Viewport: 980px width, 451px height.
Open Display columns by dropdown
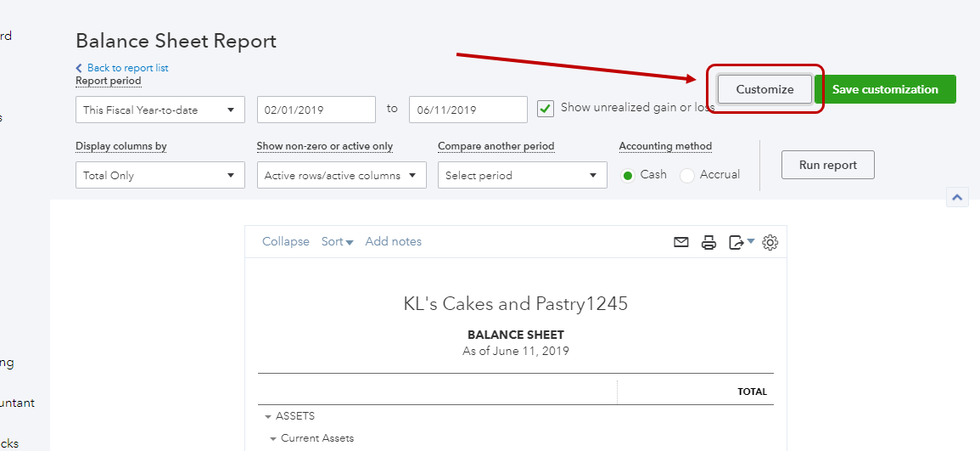point(160,176)
